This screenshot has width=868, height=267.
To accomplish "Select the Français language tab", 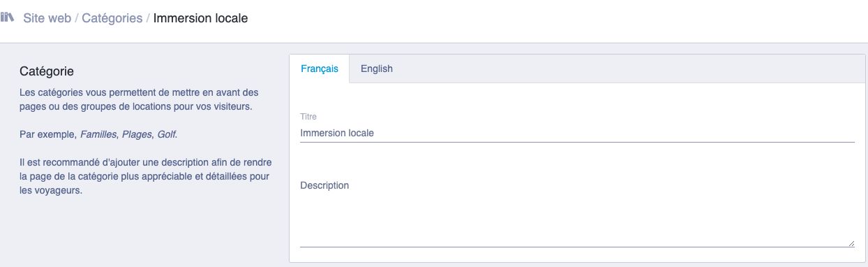I will point(320,68).
